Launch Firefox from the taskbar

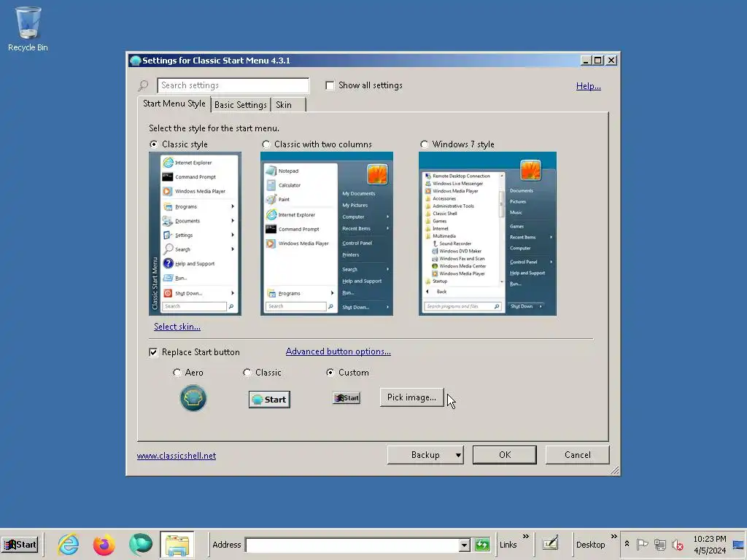(x=104, y=545)
